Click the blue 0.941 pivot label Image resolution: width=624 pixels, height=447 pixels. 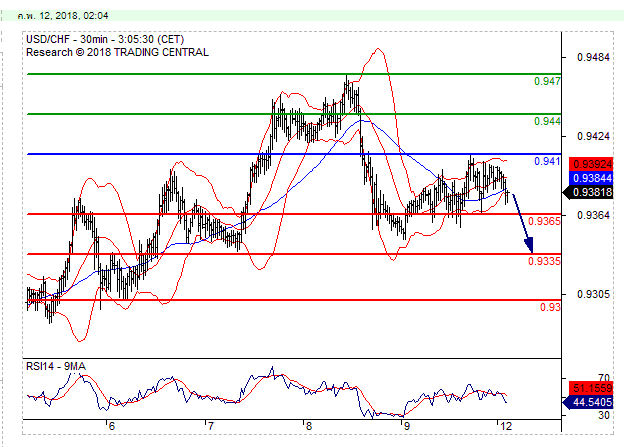(547, 161)
